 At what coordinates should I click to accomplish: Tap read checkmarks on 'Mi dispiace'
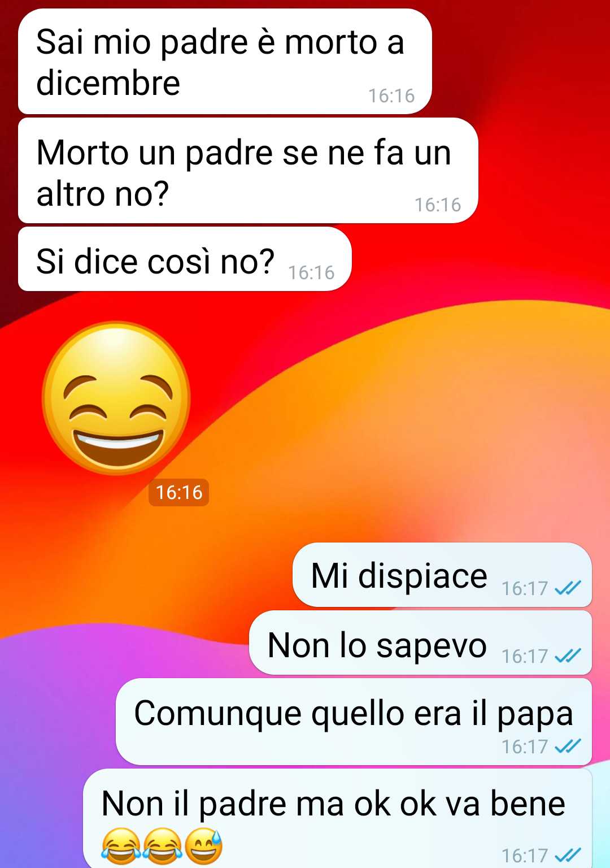(x=568, y=588)
